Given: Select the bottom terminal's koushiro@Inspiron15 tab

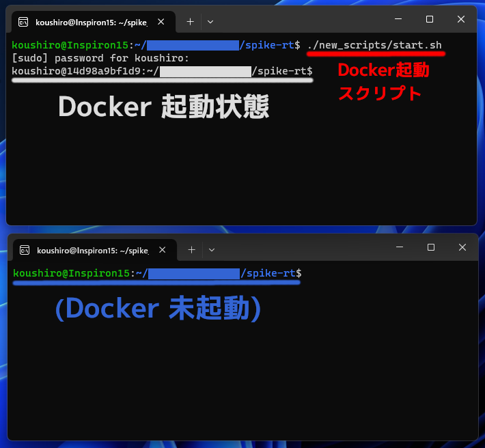Looking at the screenshot, I should [x=95, y=250].
